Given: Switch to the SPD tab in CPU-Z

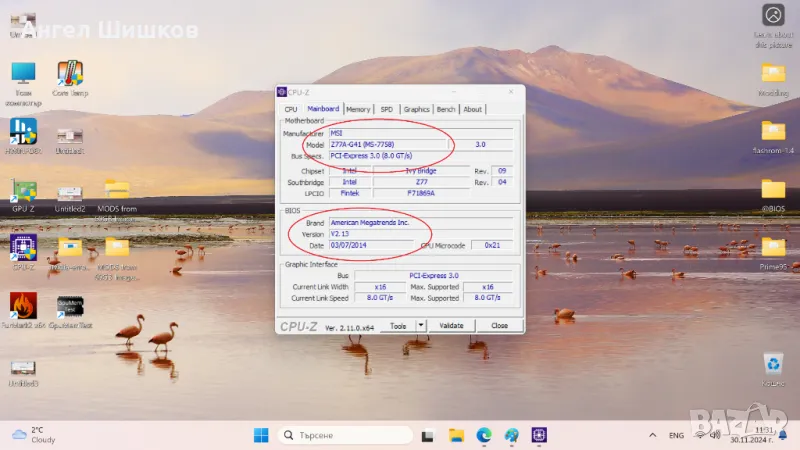Looking at the screenshot, I should [386, 109].
